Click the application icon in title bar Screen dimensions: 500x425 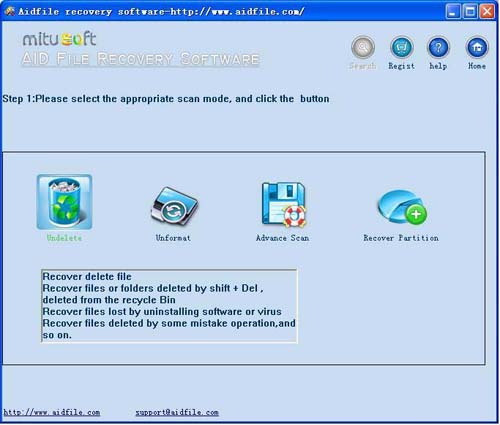pyautogui.click(x=10, y=11)
